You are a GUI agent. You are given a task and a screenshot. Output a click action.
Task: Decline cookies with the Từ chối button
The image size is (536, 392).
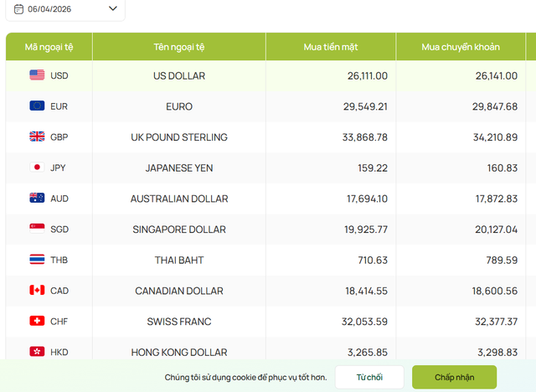click(369, 377)
